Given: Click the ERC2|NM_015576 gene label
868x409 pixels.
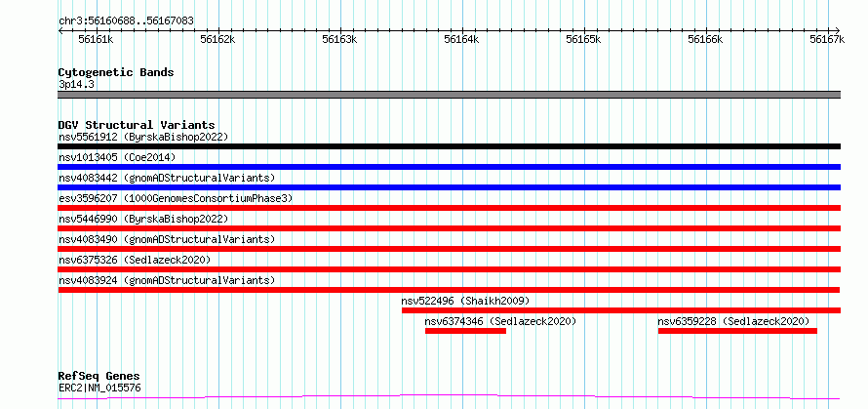Looking at the screenshot, I should tap(99, 388).
